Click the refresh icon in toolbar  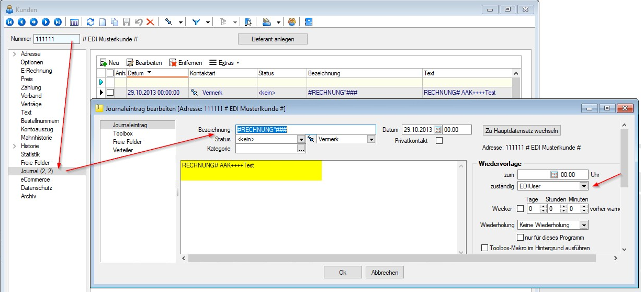tap(91, 22)
